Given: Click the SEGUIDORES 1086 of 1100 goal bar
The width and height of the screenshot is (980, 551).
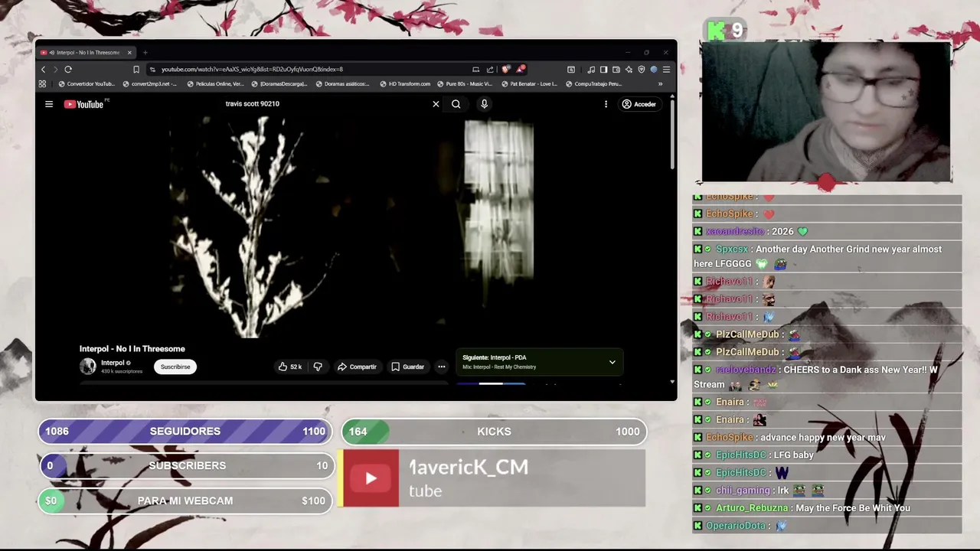Looking at the screenshot, I should point(185,432).
